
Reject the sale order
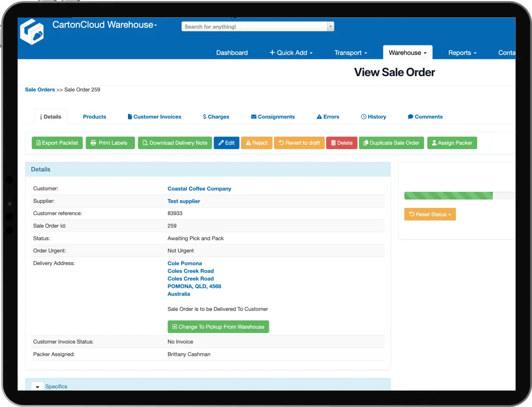[256, 143]
